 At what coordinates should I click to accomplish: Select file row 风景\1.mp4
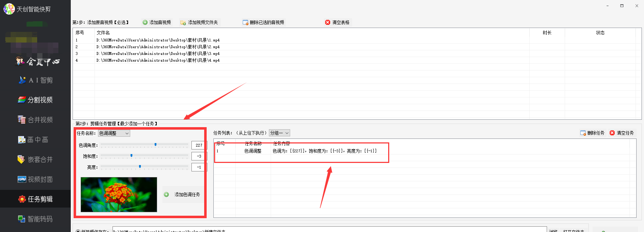click(354, 40)
